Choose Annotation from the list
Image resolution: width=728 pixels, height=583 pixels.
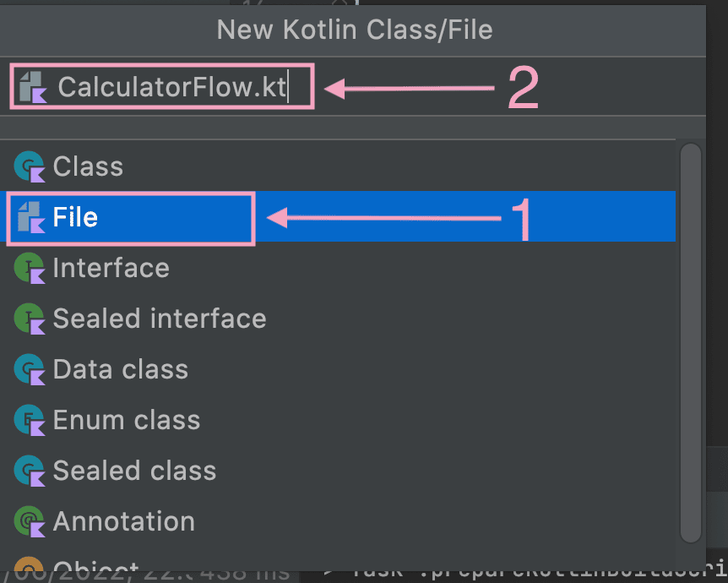tap(338, 520)
